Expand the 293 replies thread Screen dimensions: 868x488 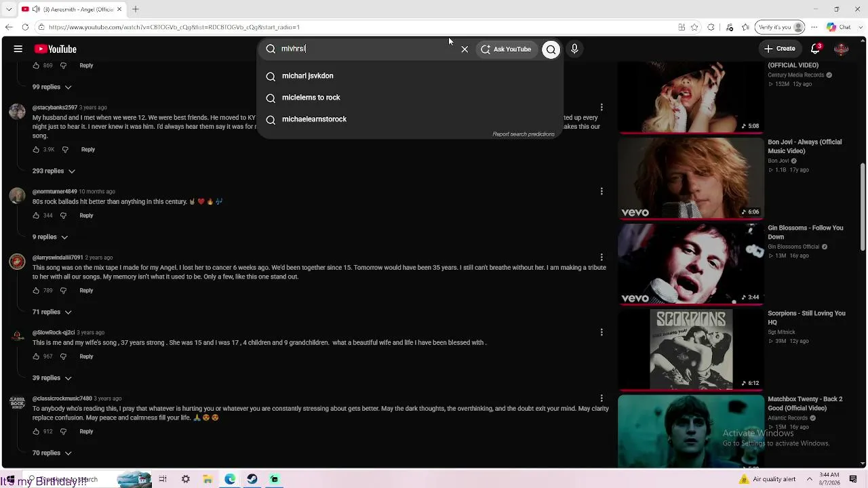[x=54, y=171]
